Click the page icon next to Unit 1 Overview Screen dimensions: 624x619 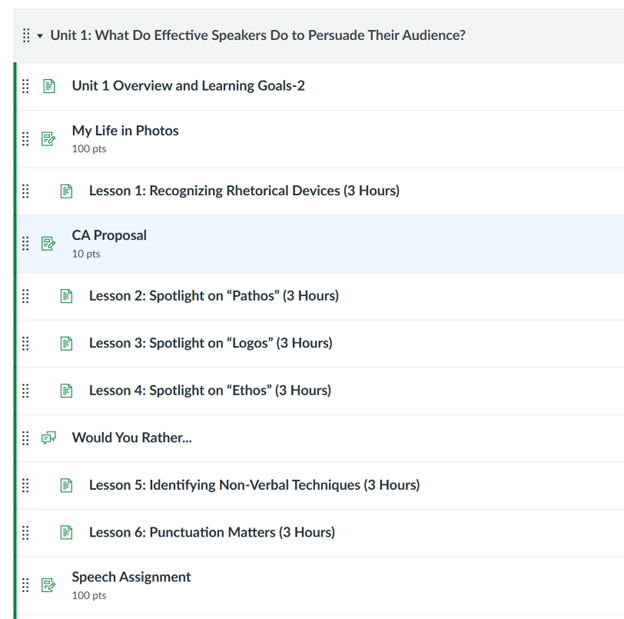(x=49, y=86)
